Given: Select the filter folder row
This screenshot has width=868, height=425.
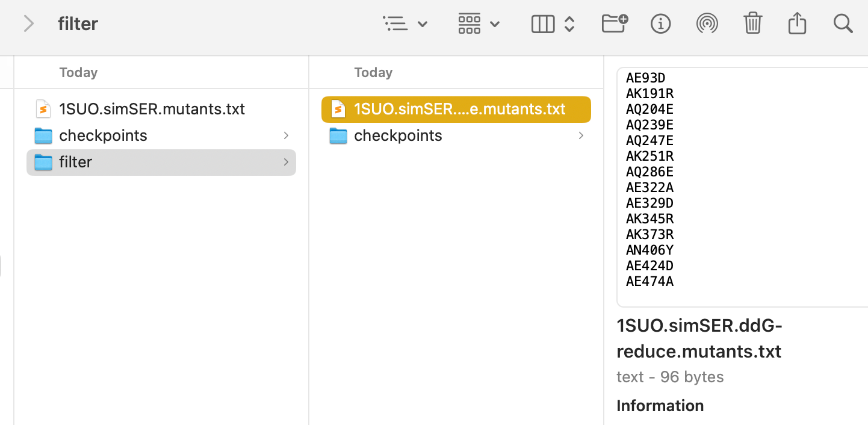Looking at the screenshot, I should 161,162.
